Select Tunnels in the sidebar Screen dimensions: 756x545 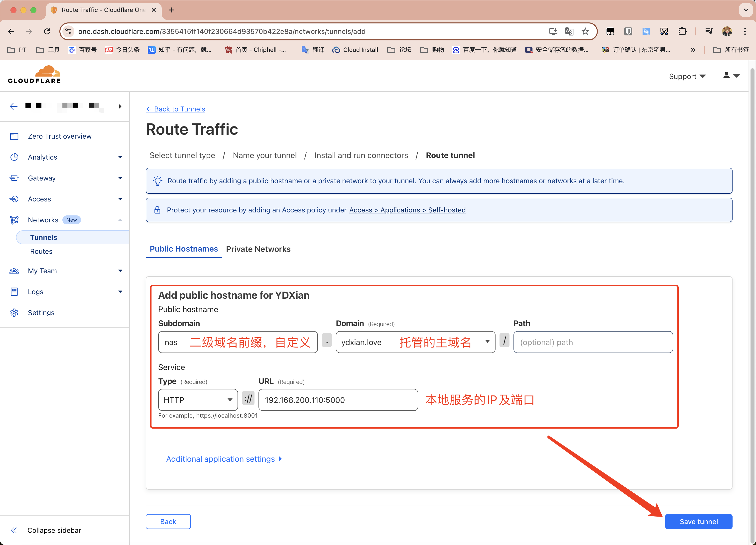pos(73,237)
